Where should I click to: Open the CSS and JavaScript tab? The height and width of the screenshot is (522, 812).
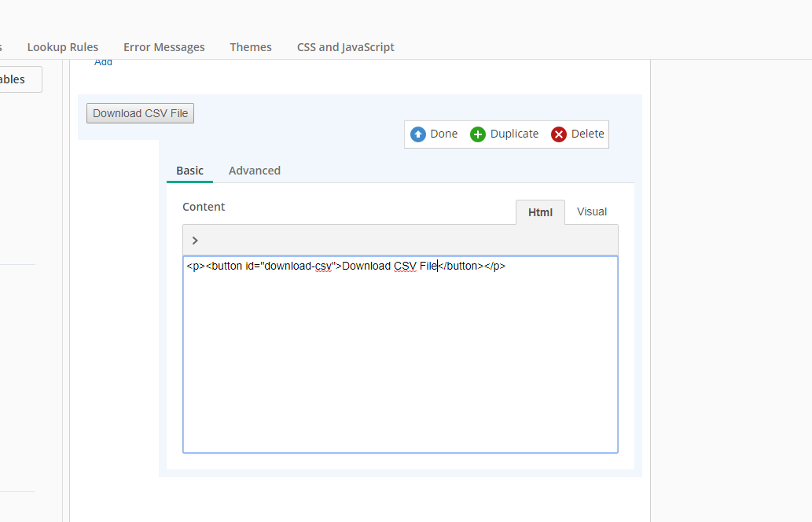(345, 47)
